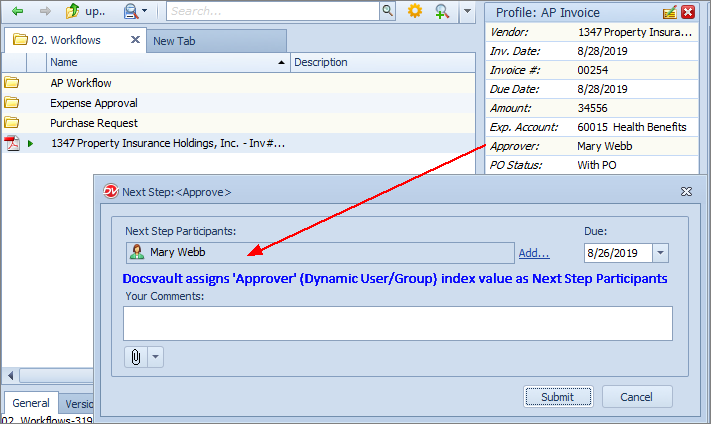Click the Mary Webb participant user icon

[x=136, y=252]
